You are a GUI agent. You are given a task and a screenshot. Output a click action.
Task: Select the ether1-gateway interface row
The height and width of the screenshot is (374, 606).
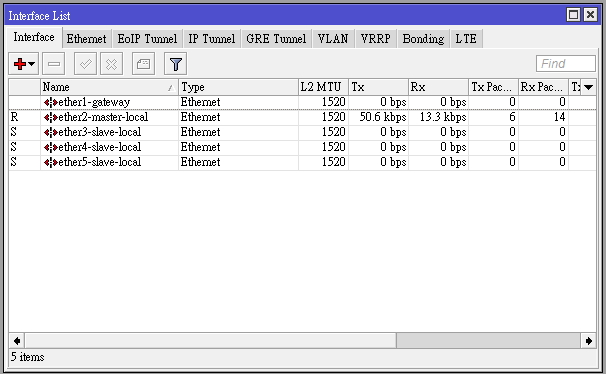302,102
